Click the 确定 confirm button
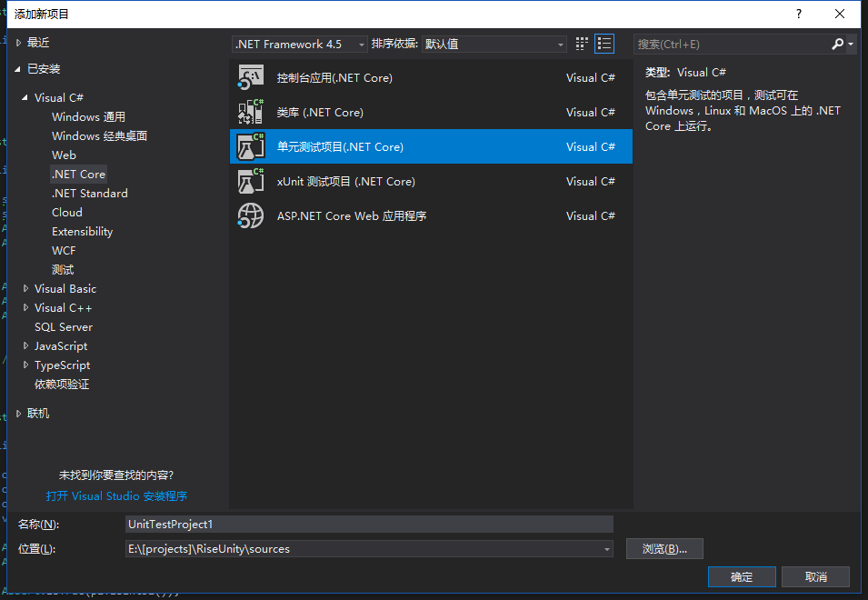868x600 pixels. pyautogui.click(x=742, y=577)
